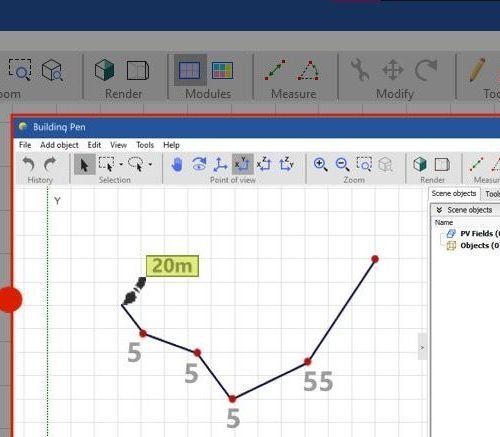Open the rectangle selection dropdown arrow

click(x=121, y=164)
